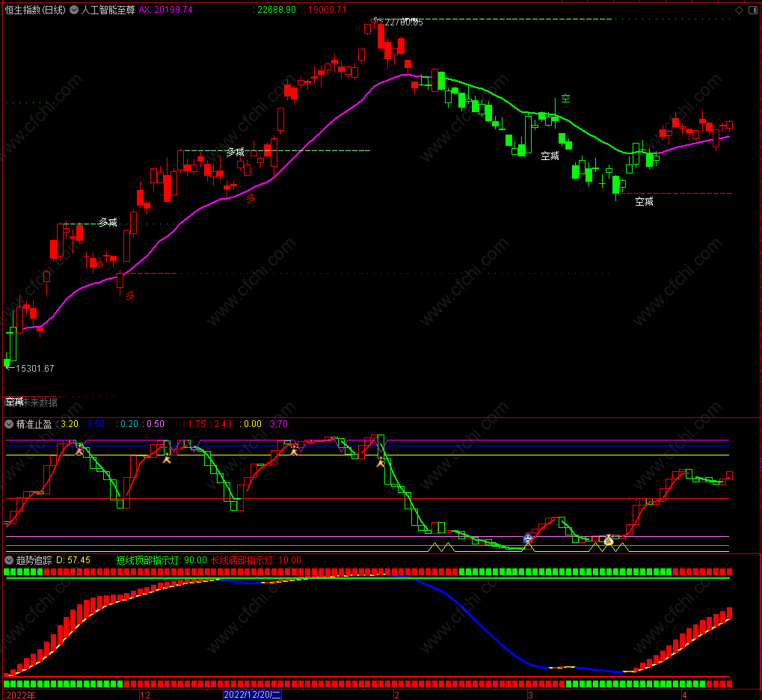Click the 15301.67 low price label
This screenshot has height=700, width=762.
click(33, 369)
